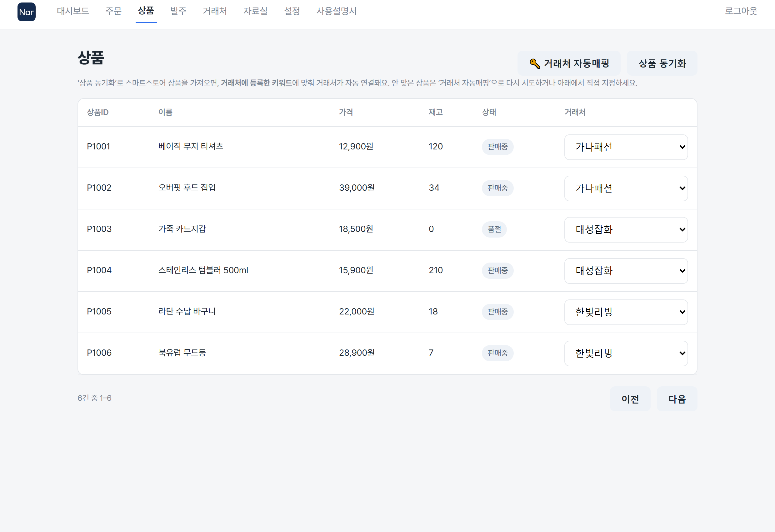Click the product name 북유럽 무드등
Screen dimensions: 775x532
point(182,352)
